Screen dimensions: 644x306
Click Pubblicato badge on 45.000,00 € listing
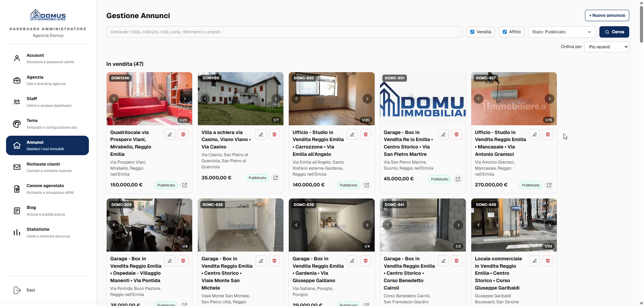coord(440,179)
